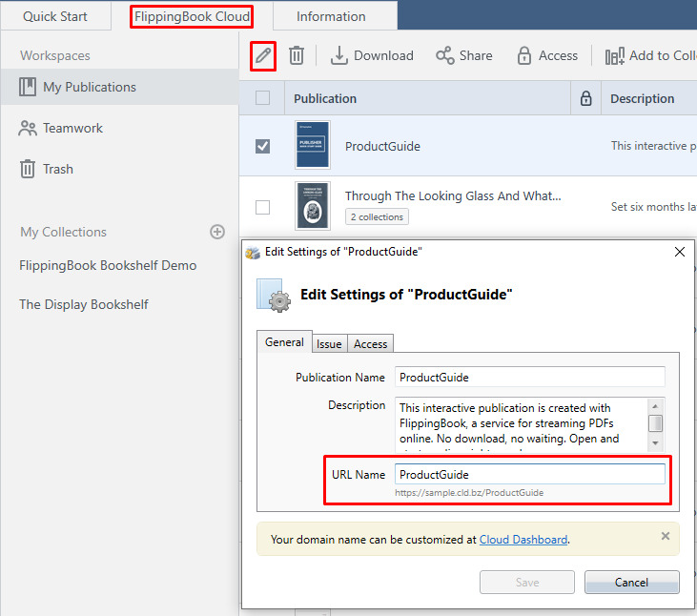Click the ProductGuide publication name
The height and width of the screenshot is (616, 697).
tap(382, 146)
